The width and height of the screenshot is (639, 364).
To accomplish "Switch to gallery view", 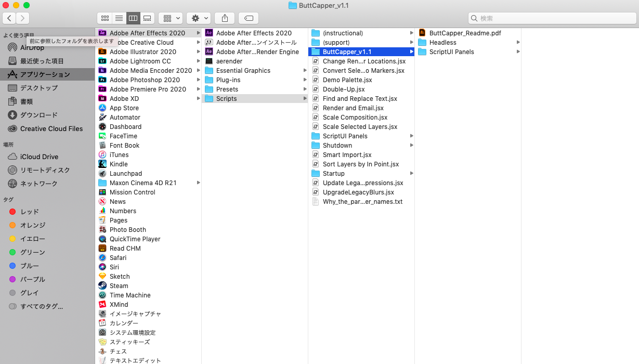I will pos(147,18).
